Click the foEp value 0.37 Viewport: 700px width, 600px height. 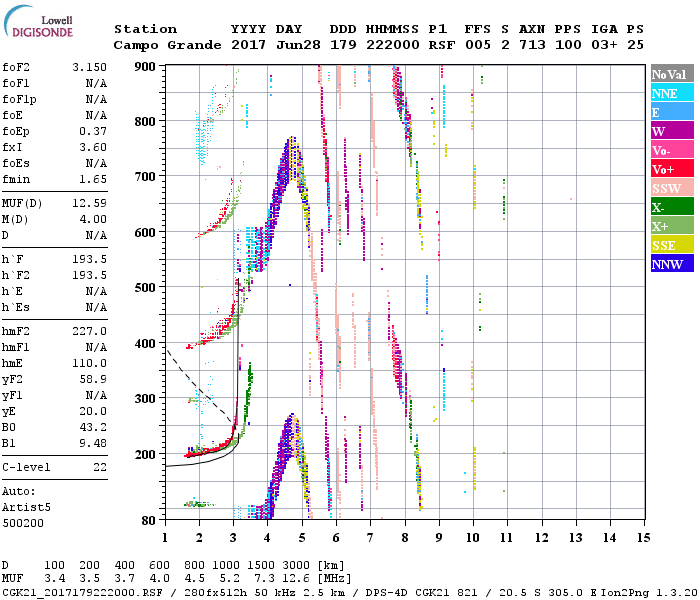tap(93, 131)
